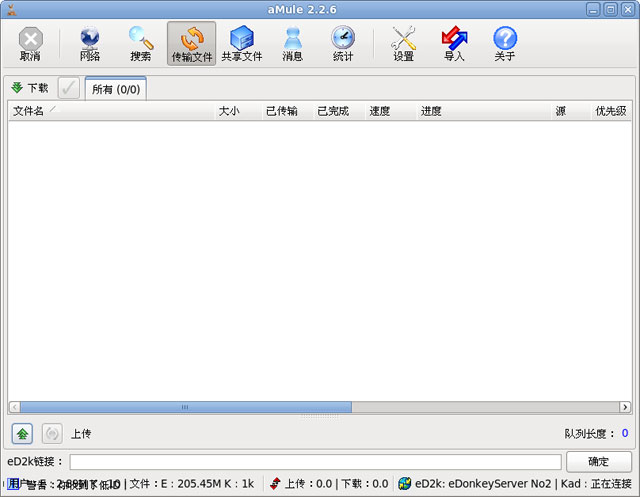
Task: Click the 确定 (OK) button
Action: click(x=599, y=462)
